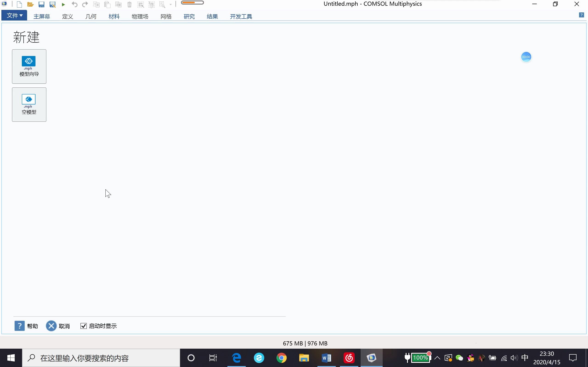Choose the 空模型 blank model tile

[x=29, y=105]
